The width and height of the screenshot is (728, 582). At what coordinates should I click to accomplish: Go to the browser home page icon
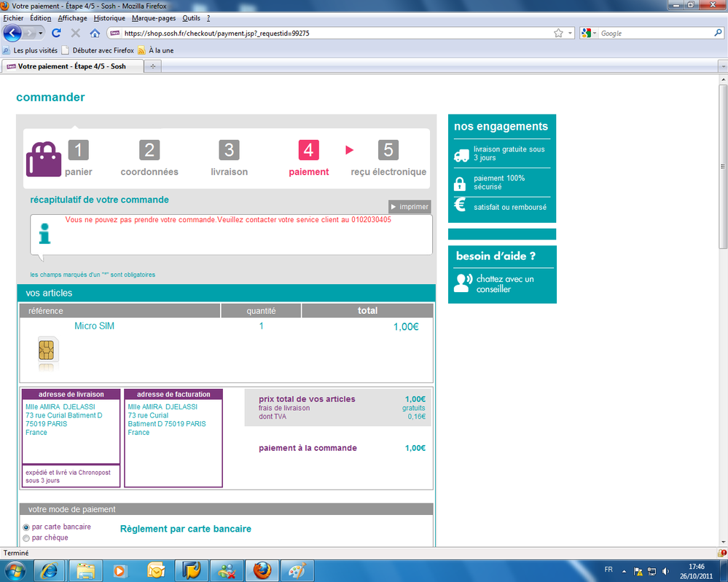pos(95,34)
